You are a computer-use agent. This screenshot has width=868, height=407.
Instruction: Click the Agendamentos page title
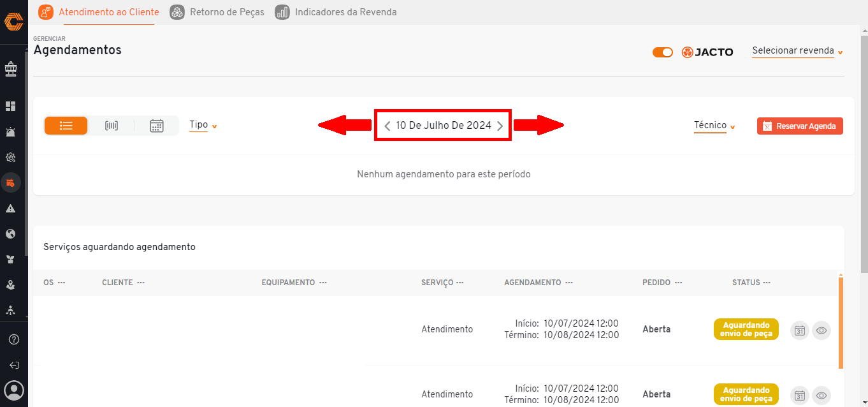click(x=77, y=50)
